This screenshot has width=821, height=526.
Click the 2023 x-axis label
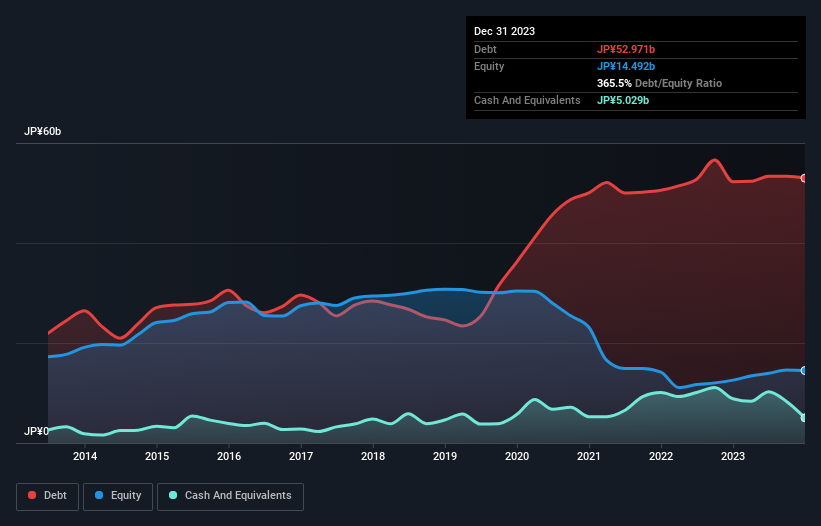pos(733,456)
